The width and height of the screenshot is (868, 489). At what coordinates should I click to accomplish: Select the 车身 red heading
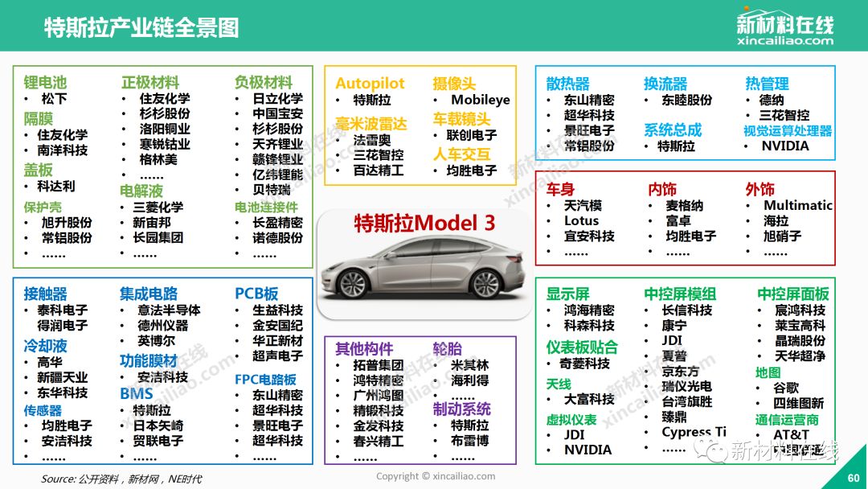[560, 190]
